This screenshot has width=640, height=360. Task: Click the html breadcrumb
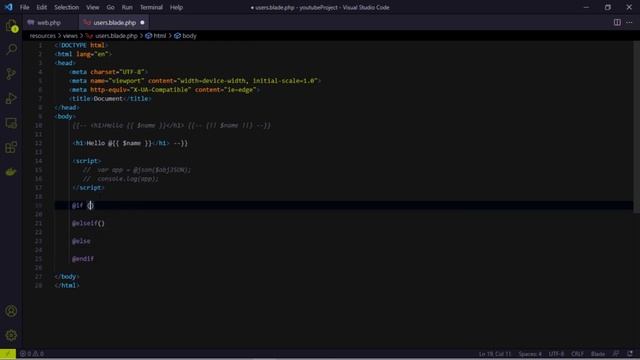pyautogui.click(x=160, y=36)
